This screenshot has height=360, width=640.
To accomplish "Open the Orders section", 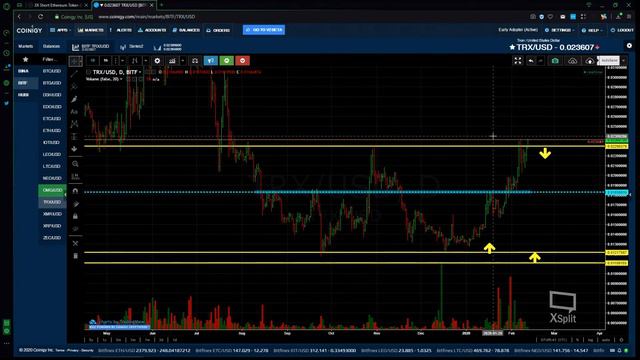I will click(x=218, y=30).
